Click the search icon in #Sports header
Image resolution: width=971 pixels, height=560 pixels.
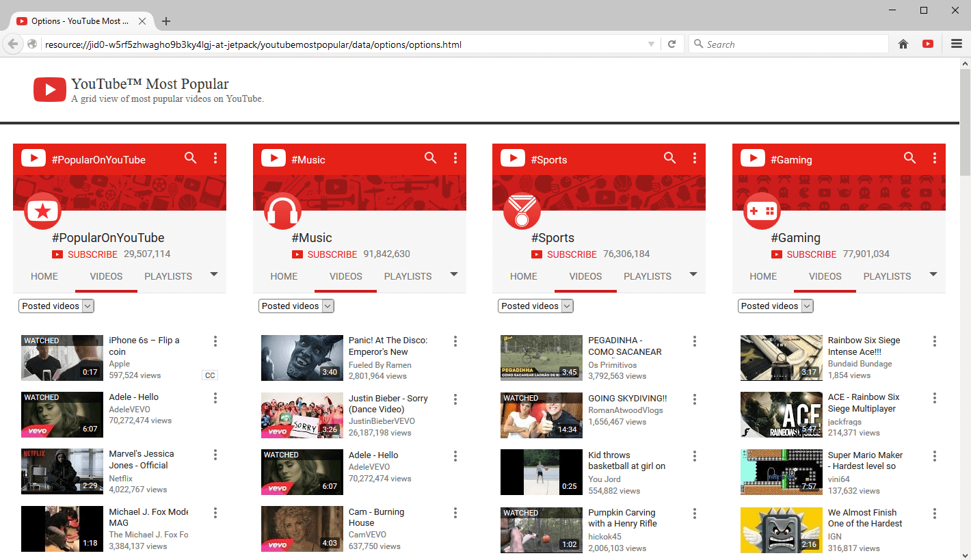(x=670, y=158)
